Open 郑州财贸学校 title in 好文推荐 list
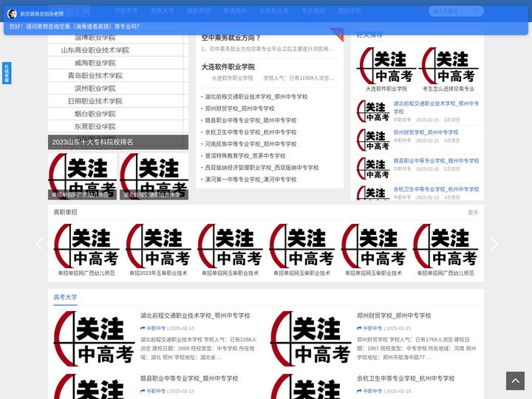This screenshot has width=532, height=399. [426, 132]
